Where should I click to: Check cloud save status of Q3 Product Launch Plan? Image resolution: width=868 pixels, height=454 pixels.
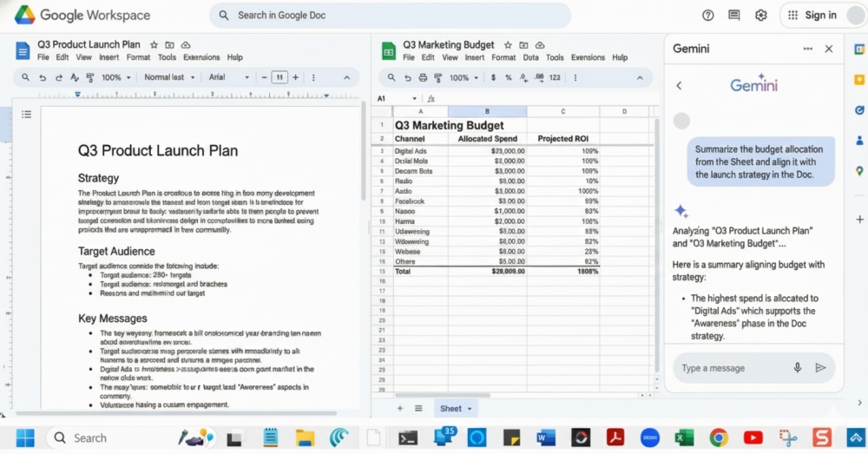point(186,45)
